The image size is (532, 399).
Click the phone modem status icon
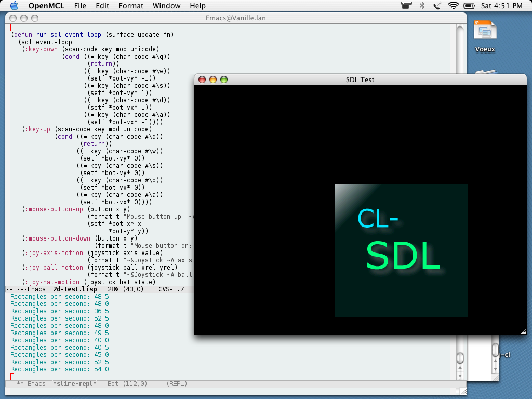[437, 5]
